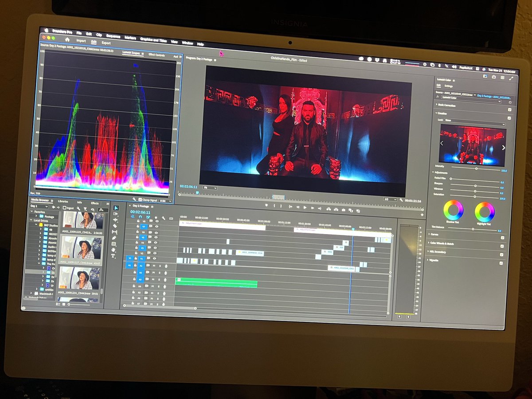Click Mark In bracket in program monitor

(x=274, y=206)
